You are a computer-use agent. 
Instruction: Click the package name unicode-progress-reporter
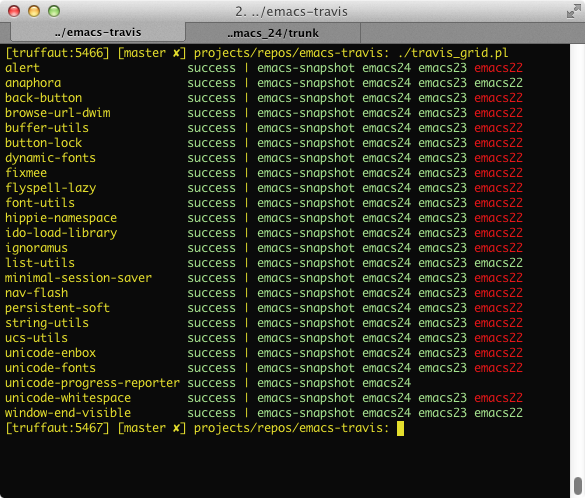click(x=92, y=383)
